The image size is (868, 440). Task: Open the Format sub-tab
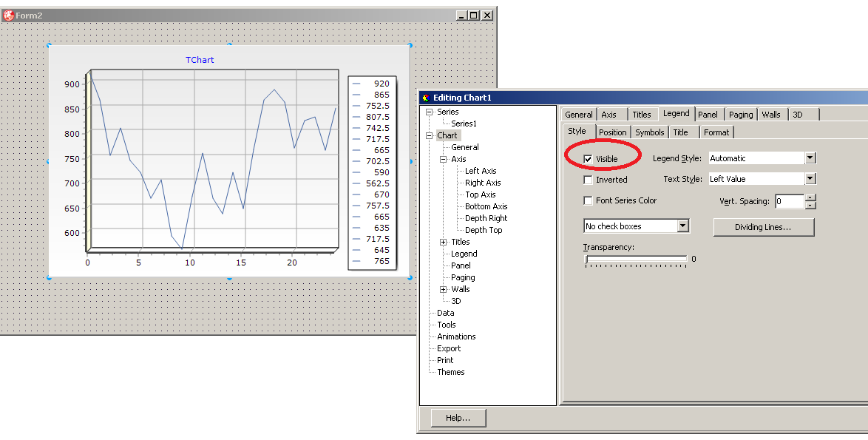716,132
